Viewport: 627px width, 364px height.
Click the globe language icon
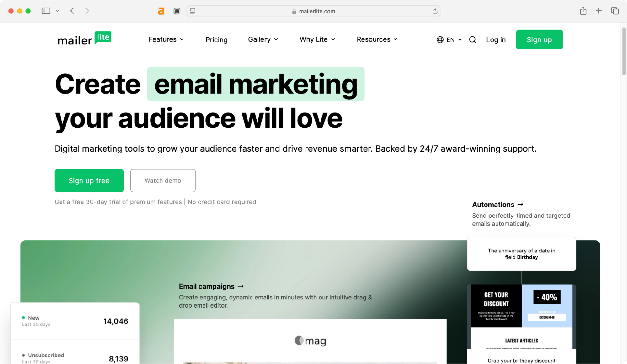tap(439, 40)
